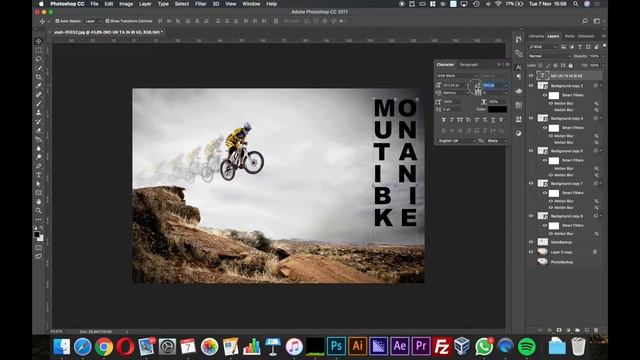
Task: Hide the Layer 0 copy layer
Action: pos(531,252)
